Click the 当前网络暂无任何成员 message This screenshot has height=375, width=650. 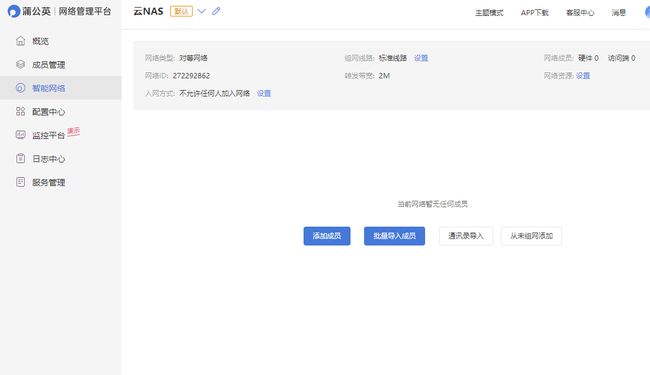click(432, 204)
